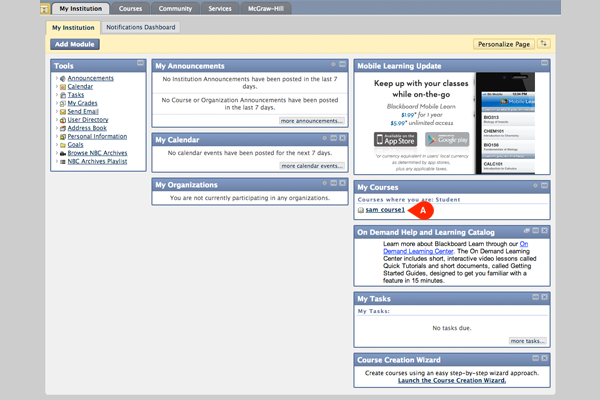Image resolution: width=600 pixels, height=400 pixels.
Task: Close the My Calendar module
Action: pyautogui.click(x=341, y=138)
